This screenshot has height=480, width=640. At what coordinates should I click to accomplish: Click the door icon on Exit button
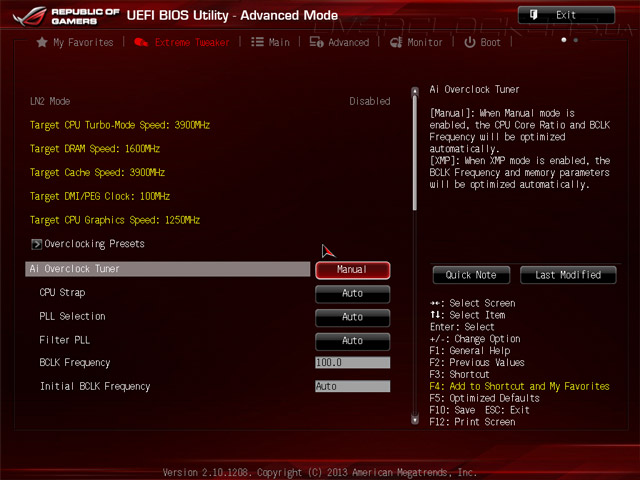[533, 15]
